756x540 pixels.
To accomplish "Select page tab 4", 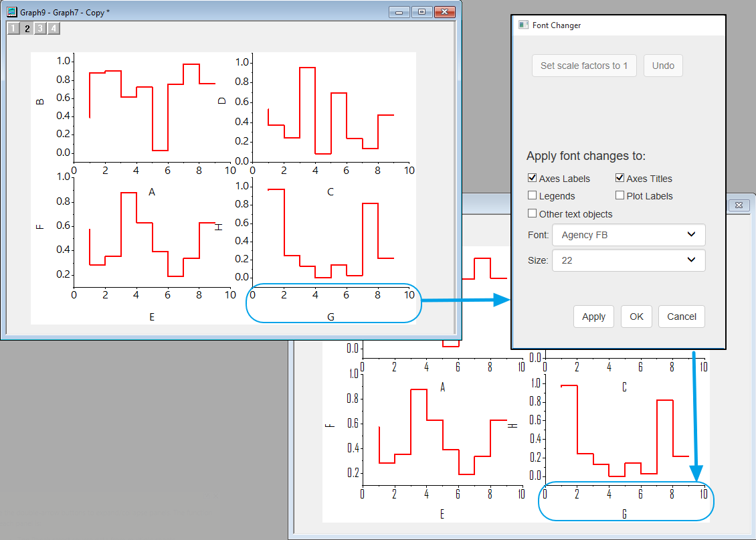I will click(x=53, y=28).
